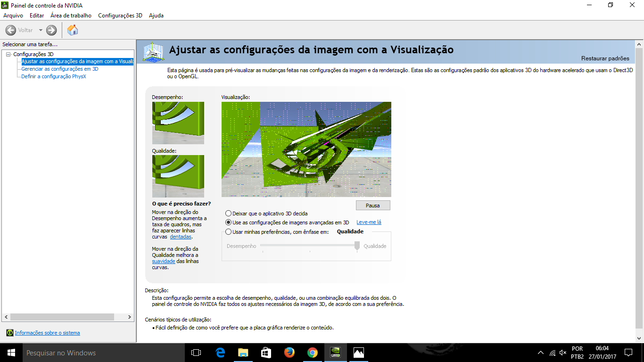
Task: Click the 3D settings page header icon
Action: click(154, 52)
